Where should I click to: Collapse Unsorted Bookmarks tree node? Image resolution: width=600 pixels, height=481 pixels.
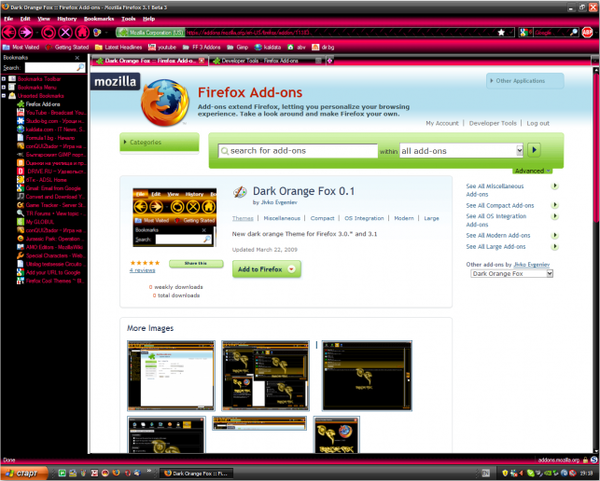(x=3, y=96)
